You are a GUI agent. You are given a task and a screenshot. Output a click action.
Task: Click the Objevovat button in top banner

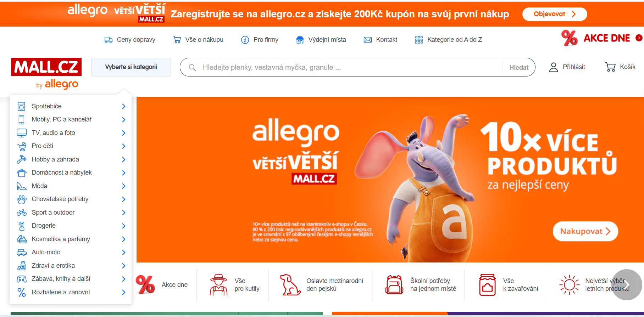pos(555,14)
